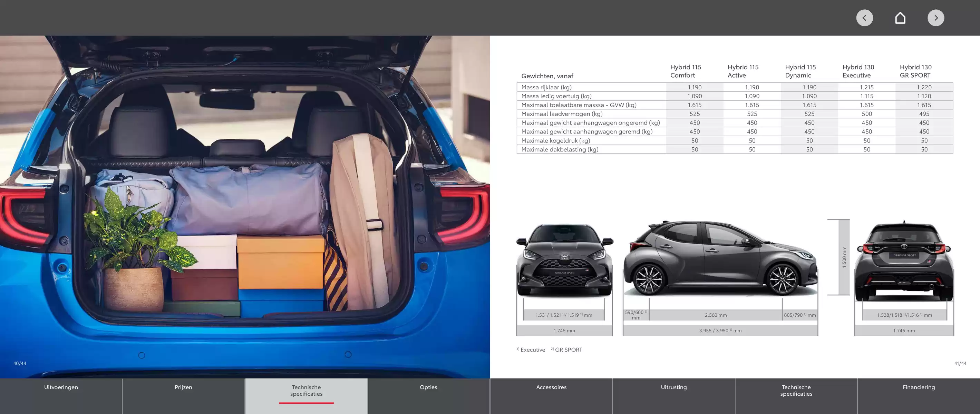Select the Hybrid 130 GR SPORT header
The height and width of the screenshot is (414, 980).
916,71
